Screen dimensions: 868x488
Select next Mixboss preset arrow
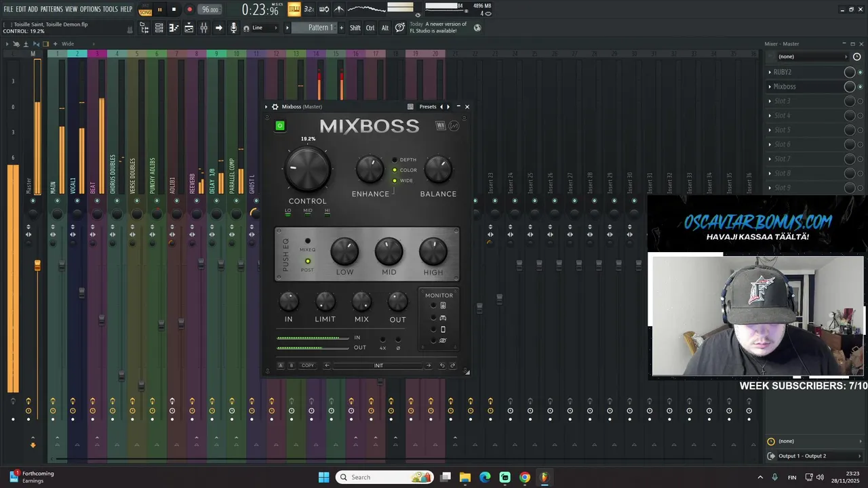coord(448,106)
